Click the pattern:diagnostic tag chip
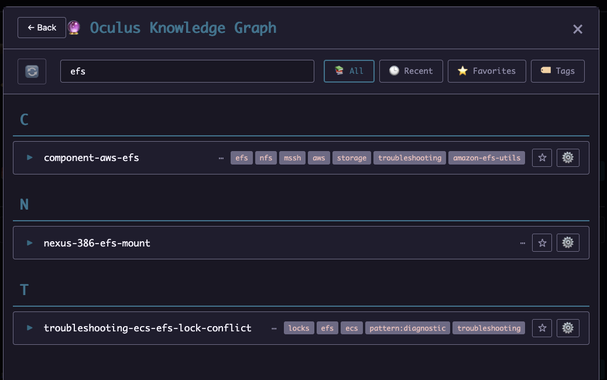Image resolution: width=607 pixels, height=380 pixels. pos(407,328)
